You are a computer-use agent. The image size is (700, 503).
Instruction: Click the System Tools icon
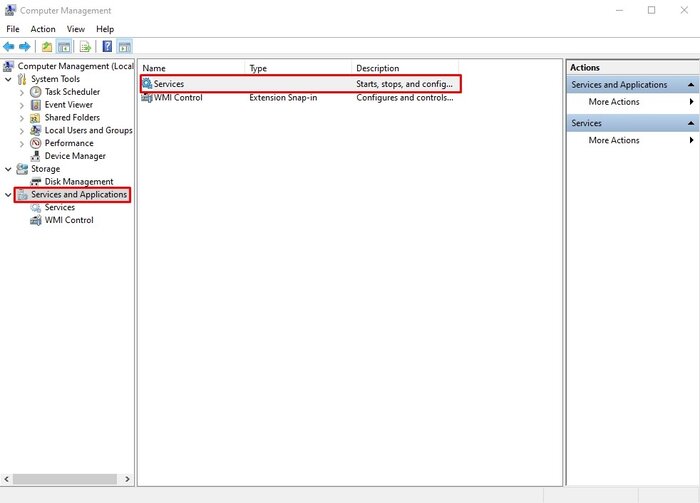click(22, 79)
